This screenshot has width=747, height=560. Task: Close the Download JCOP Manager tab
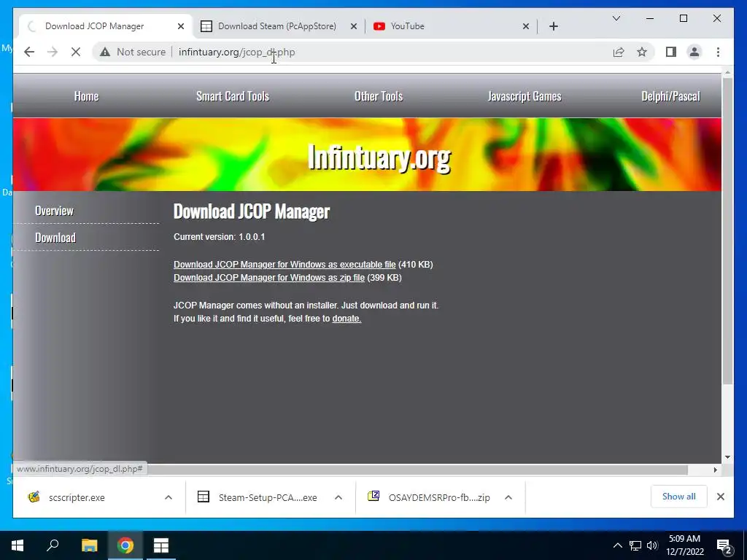tap(181, 26)
